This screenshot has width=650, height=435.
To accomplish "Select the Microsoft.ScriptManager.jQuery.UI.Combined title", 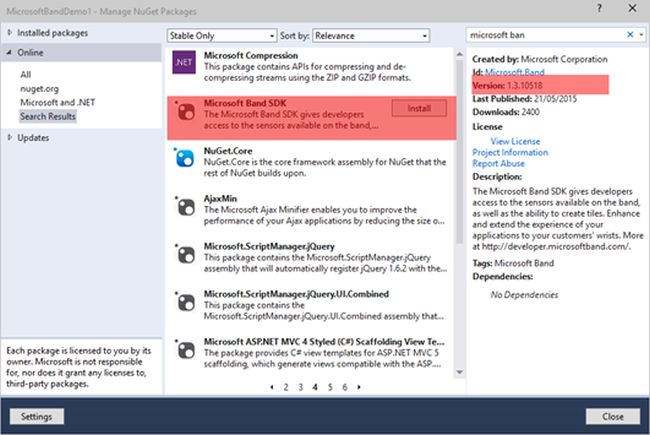I will 296,294.
